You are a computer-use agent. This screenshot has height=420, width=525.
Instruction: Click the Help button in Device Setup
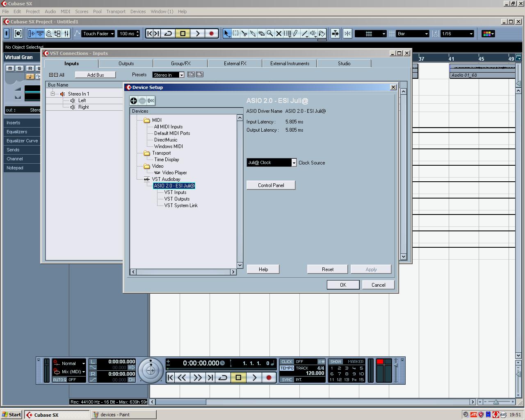263,269
